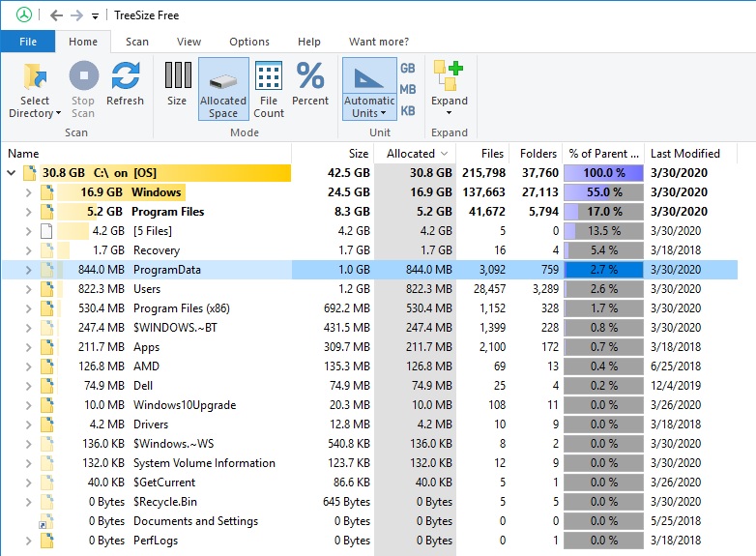The width and height of the screenshot is (756, 556).
Task: Click 3/18/2018 date in Recovery row
Action: pos(676,250)
